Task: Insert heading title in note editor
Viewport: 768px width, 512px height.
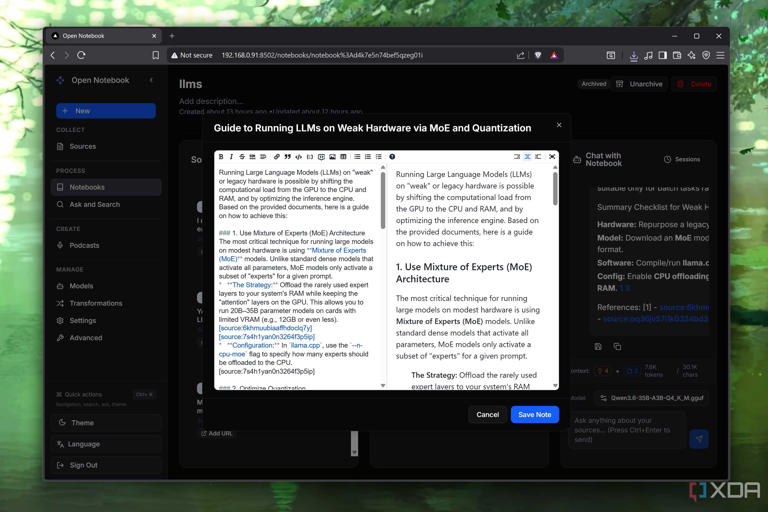Action: tap(263, 157)
